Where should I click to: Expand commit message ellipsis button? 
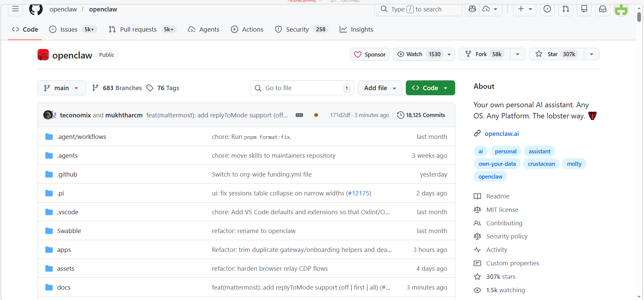click(299, 115)
